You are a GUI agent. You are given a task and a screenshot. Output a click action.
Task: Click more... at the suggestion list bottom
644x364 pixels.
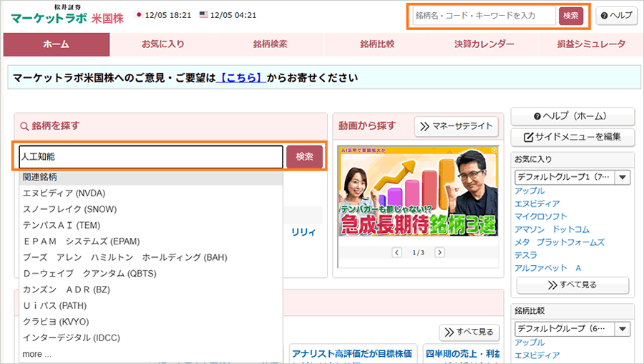click(x=36, y=354)
